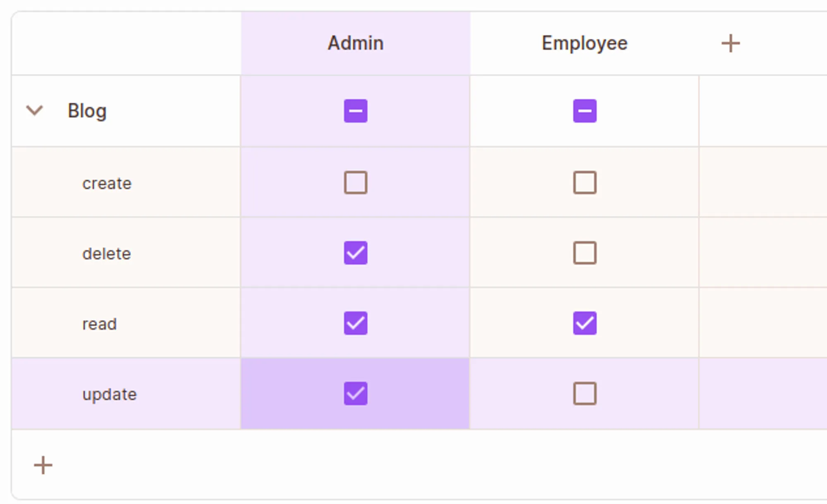Viewport: 827px width, 504px height.
Task: Select the Employee column header
Action: 584,43
